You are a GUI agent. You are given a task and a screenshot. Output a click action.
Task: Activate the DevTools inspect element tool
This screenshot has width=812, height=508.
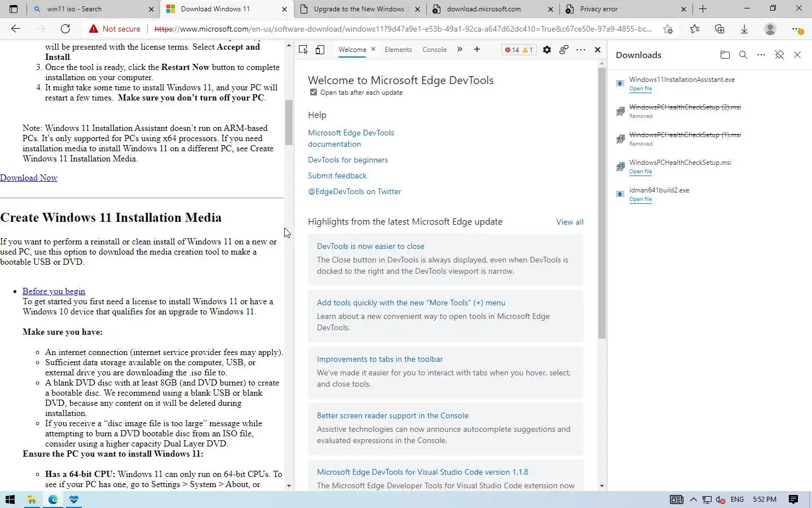(303, 50)
